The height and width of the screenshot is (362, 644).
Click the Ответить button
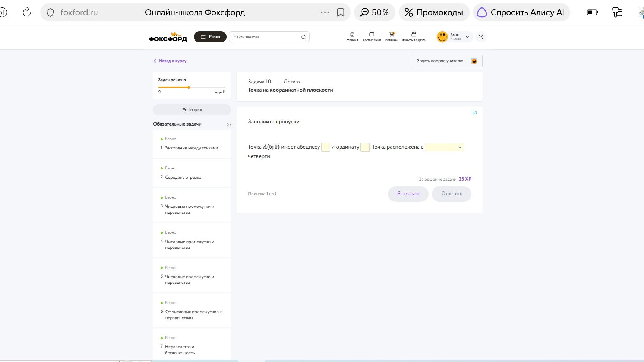(x=452, y=194)
